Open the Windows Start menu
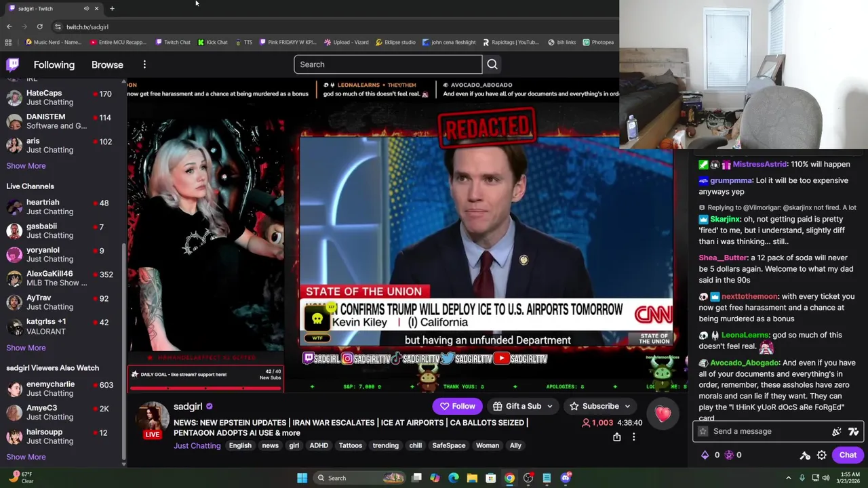 pyautogui.click(x=302, y=478)
